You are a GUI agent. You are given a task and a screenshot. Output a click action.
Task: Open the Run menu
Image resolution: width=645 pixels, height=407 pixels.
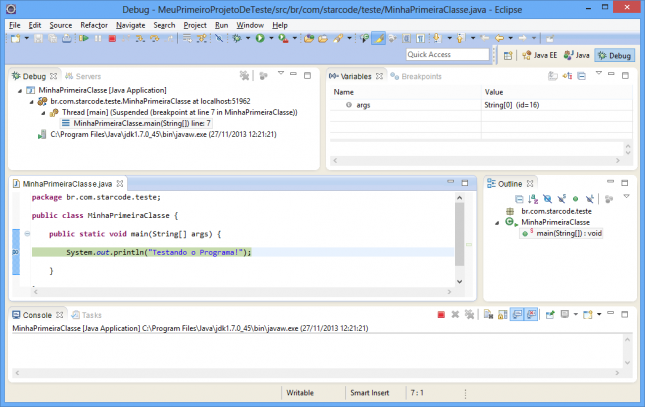point(221,25)
